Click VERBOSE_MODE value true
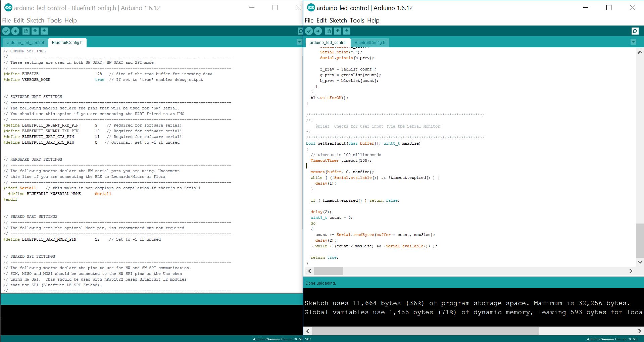644x342 pixels. [100, 80]
